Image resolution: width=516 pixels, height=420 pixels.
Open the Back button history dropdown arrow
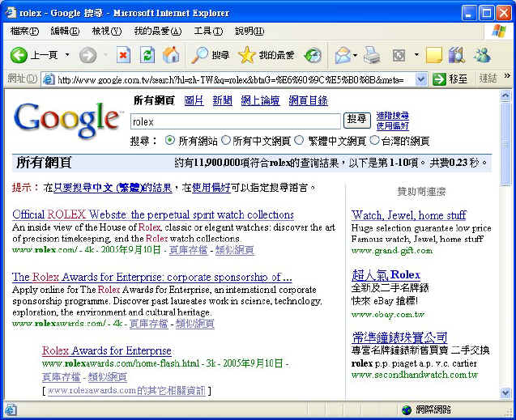click(67, 55)
